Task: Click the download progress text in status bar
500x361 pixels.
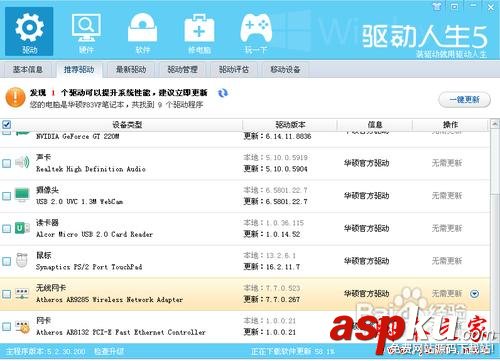Action: pyautogui.click(x=293, y=352)
